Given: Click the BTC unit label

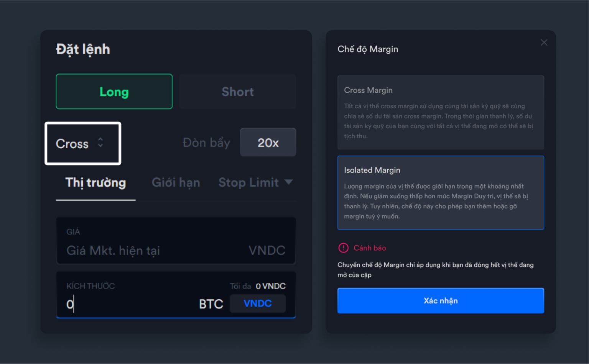Looking at the screenshot, I should [x=211, y=304].
